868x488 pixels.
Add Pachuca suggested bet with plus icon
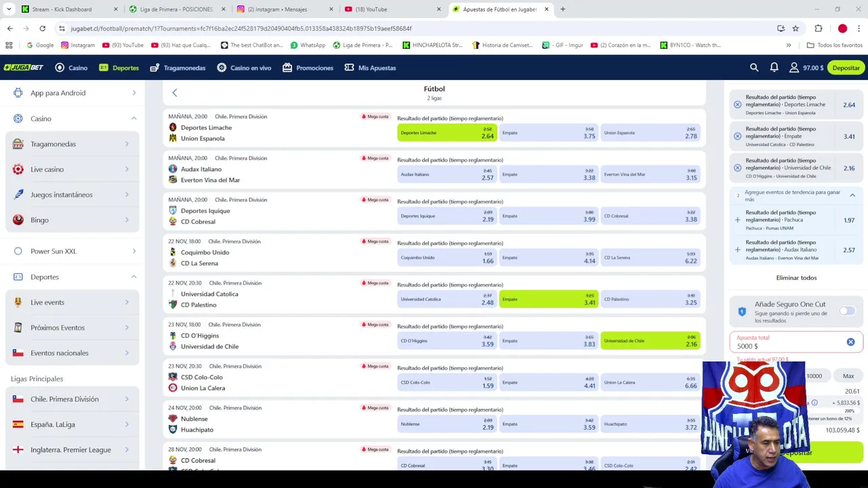pyautogui.click(x=738, y=220)
